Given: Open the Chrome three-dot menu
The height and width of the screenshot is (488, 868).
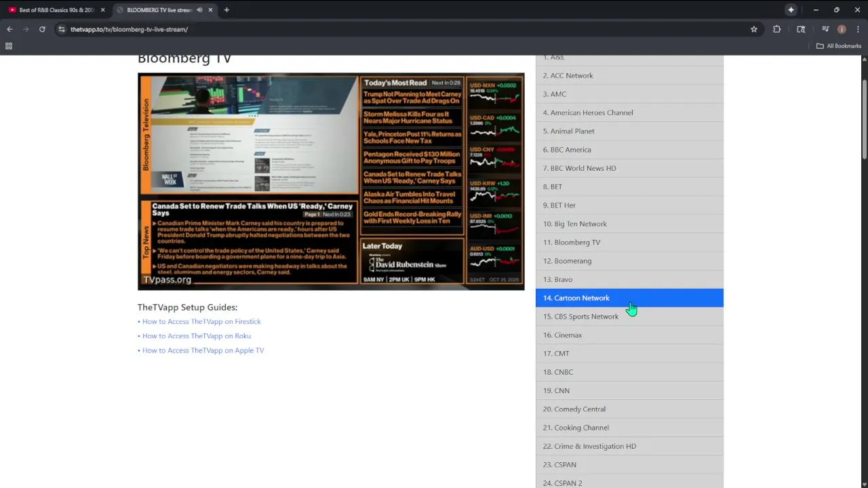Looking at the screenshot, I should pos(858,29).
